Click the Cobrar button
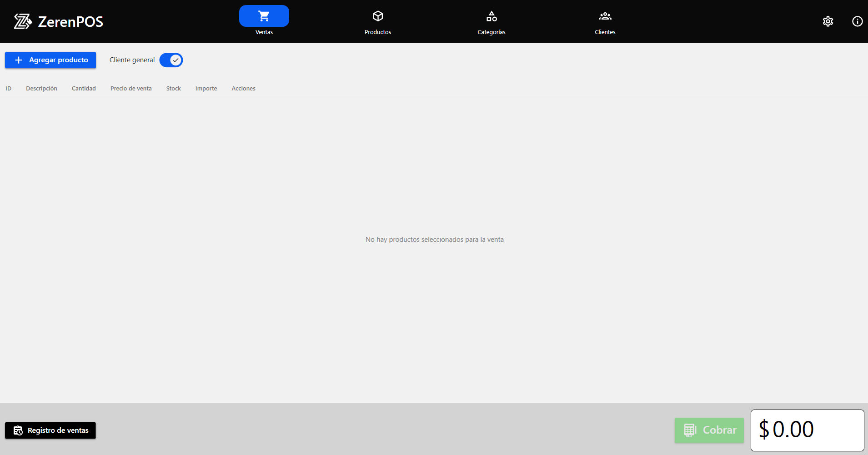Viewport: 868px width, 455px height. [709, 430]
